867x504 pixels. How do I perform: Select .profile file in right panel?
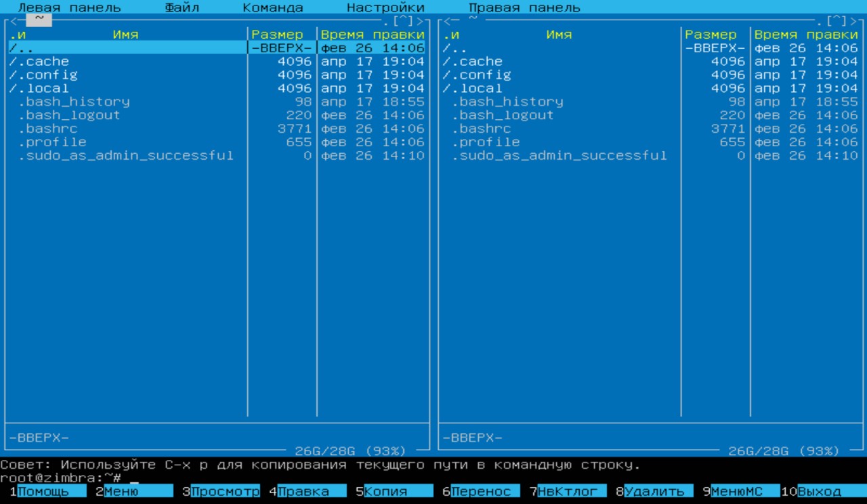point(650,142)
